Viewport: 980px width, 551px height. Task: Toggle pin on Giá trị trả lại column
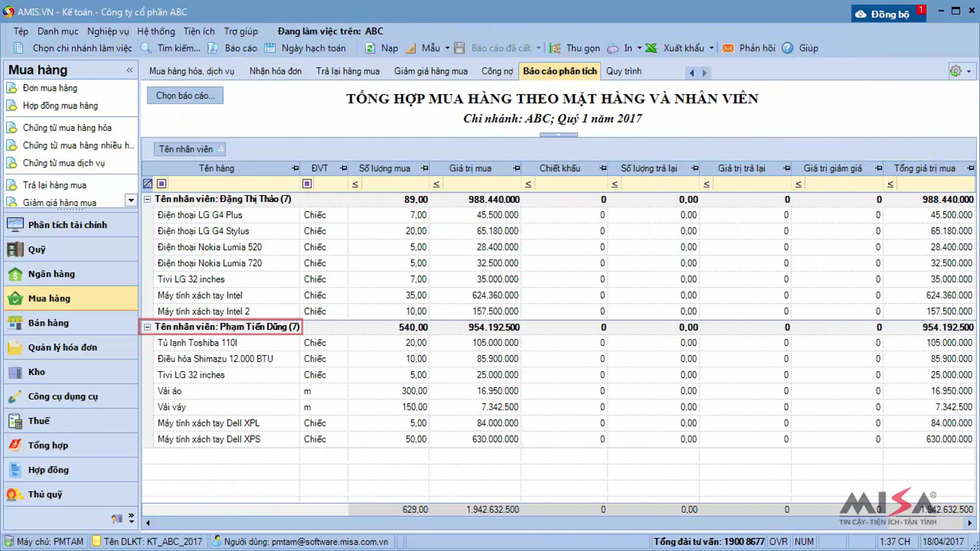pos(786,168)
